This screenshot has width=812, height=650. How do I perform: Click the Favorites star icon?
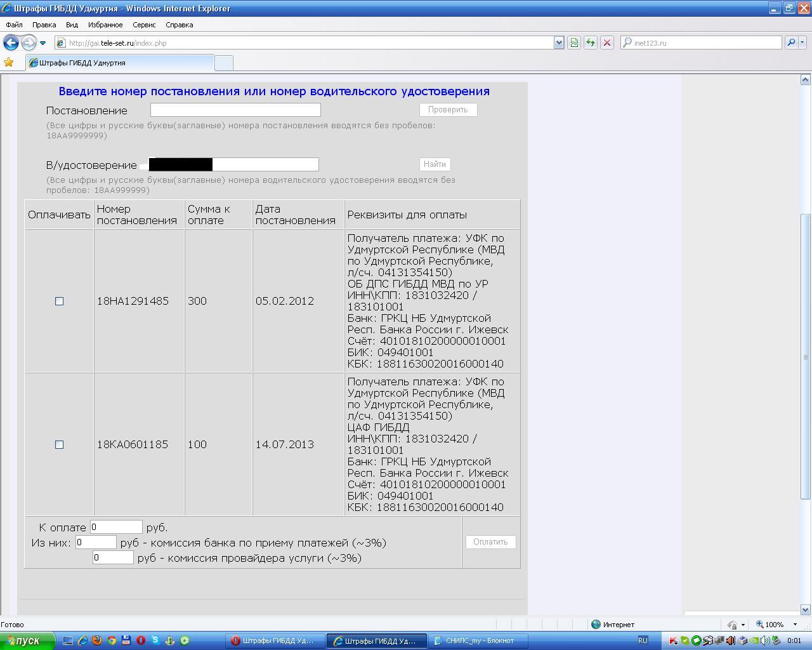tap(9, 62)
